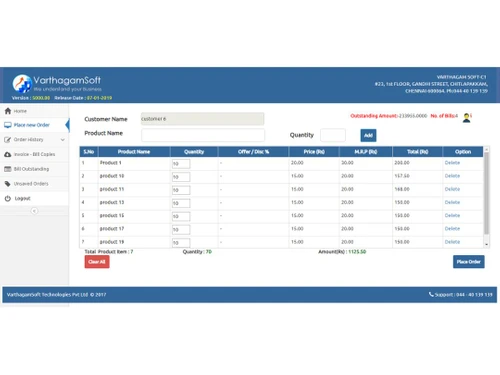Delete the product 19 row
Screen dimensions: 500x375
(452, 242)
